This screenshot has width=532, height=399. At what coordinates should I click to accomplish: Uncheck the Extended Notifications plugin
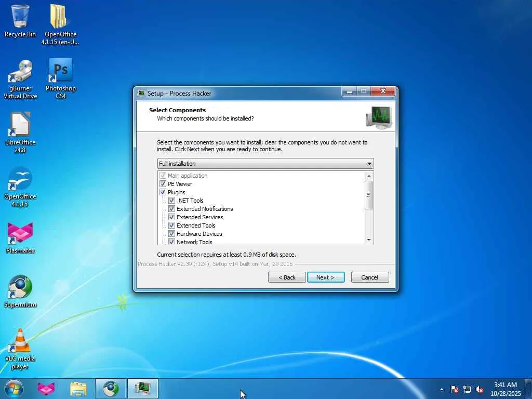point(171,209)
